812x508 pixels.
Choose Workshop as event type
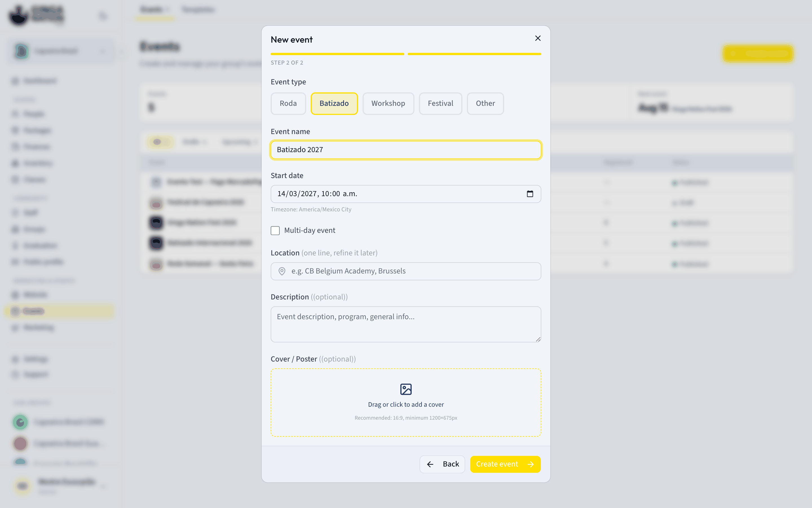(388, 104)
